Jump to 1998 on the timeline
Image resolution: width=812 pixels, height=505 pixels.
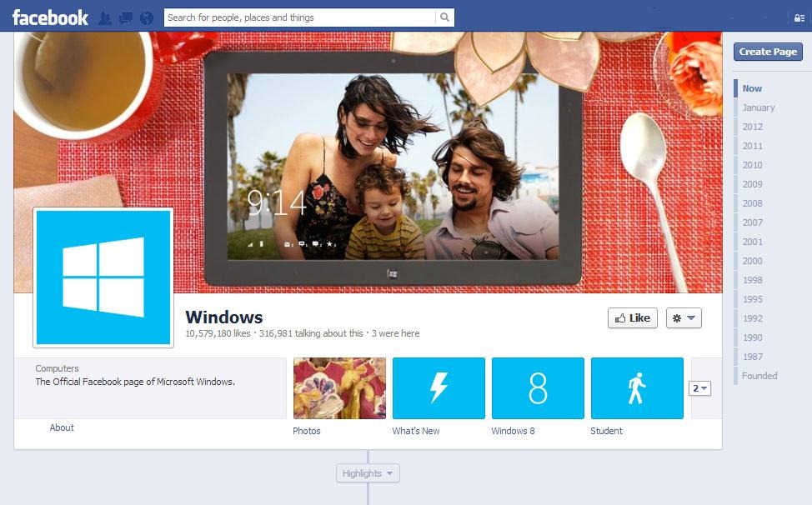pos(753,280)
